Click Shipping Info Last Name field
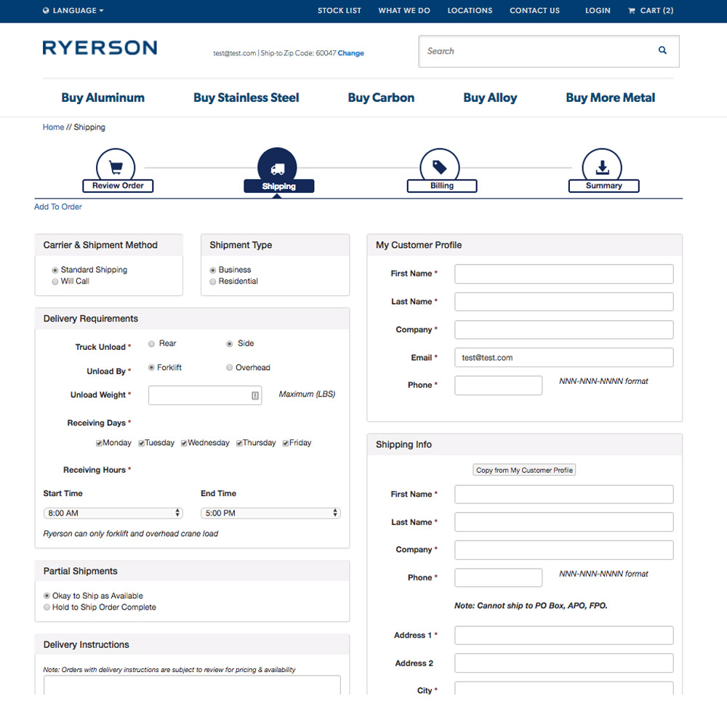 point(563,522)
